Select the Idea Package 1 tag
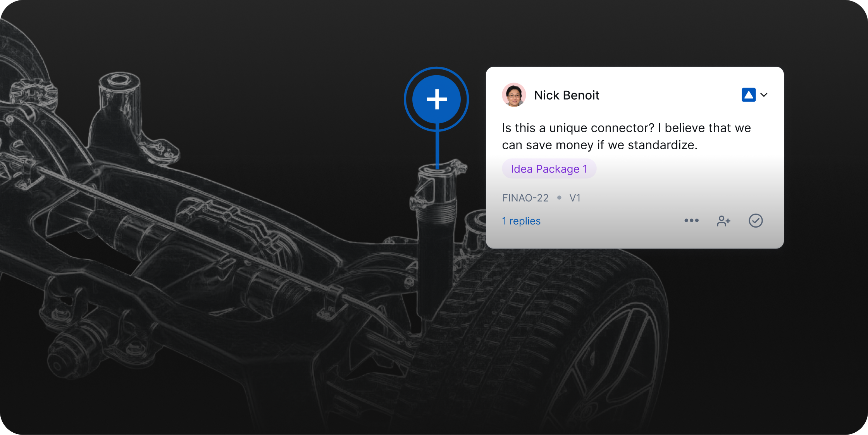Screen dimensions: 868x435 pyautogui.click(x=549, y=169)
